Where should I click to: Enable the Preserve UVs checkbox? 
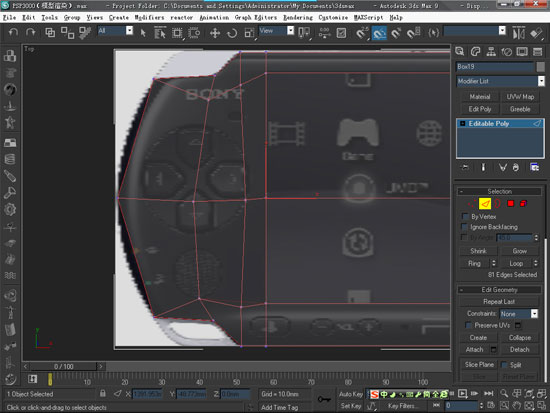(x=468, y=325)
